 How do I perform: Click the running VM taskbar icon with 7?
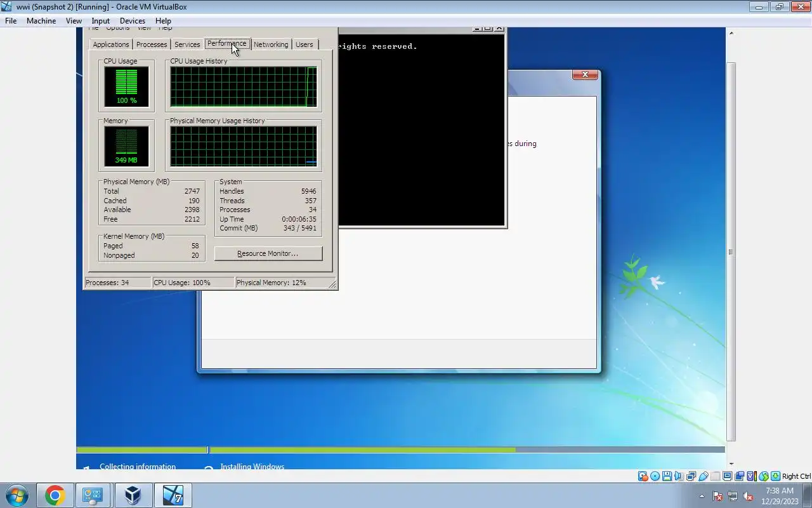coord(173,495)
